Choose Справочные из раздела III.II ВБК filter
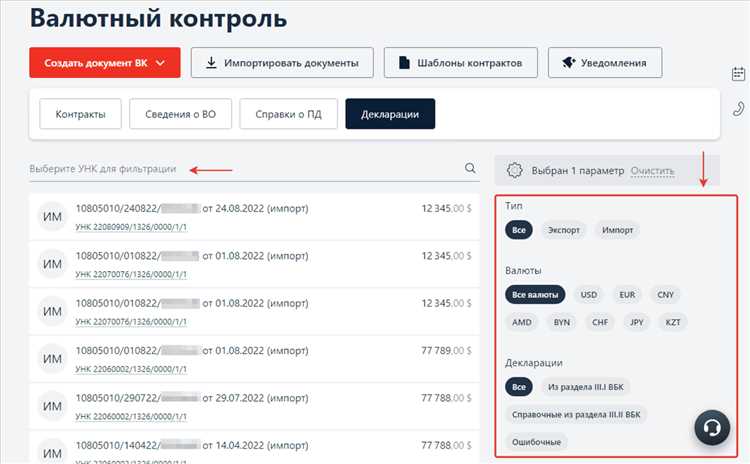Viewport: 750px width, 464px height. pos(576,415)
